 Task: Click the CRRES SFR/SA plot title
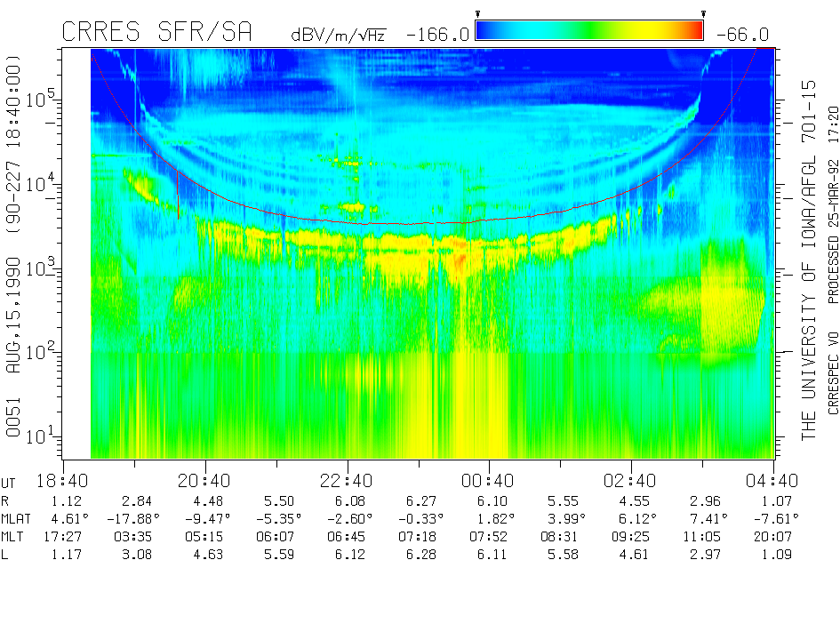coord(156,32)
